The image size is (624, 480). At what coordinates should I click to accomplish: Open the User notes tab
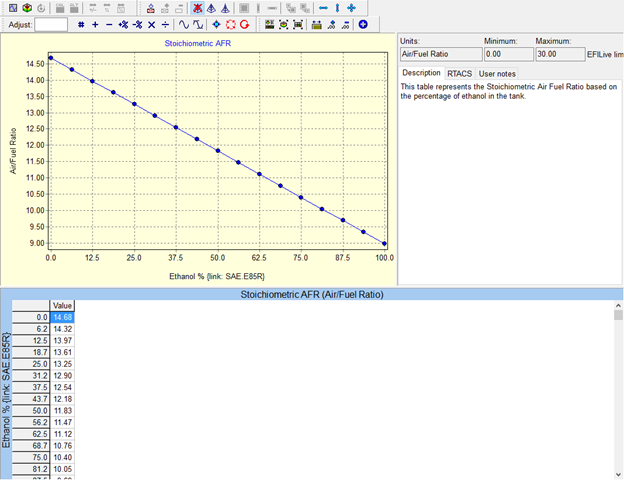pos(497,73)
